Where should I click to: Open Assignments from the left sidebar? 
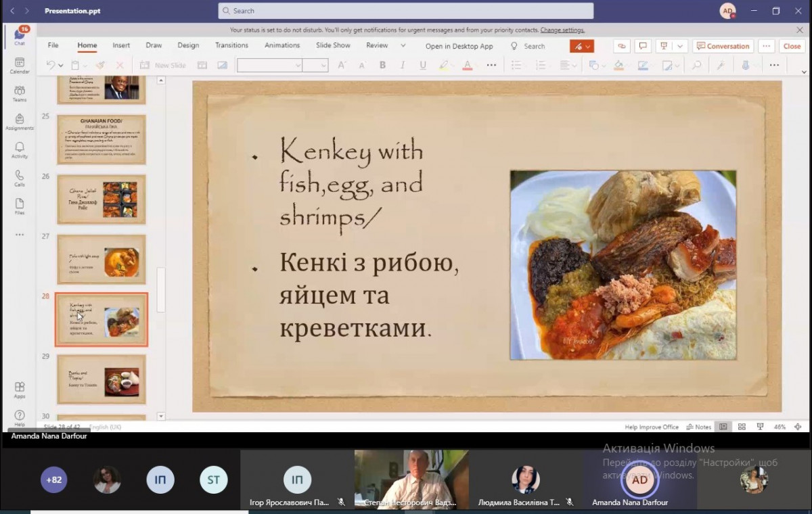coord(20,121)
